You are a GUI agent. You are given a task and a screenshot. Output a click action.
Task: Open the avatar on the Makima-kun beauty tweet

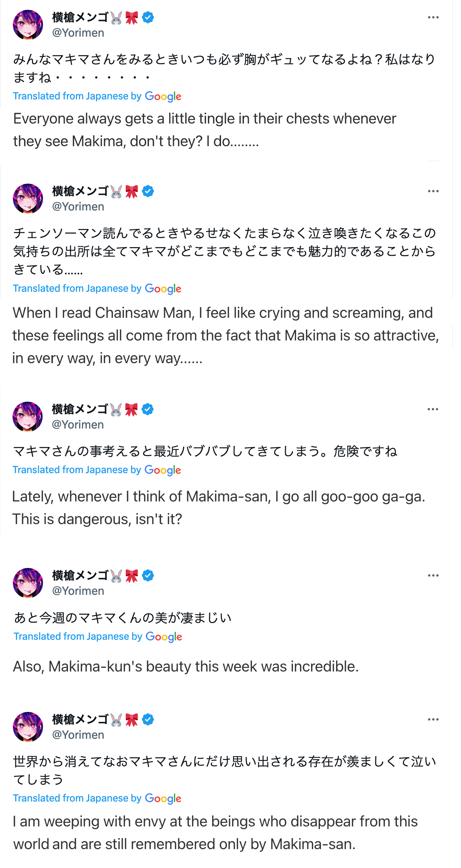pos(28,583)
